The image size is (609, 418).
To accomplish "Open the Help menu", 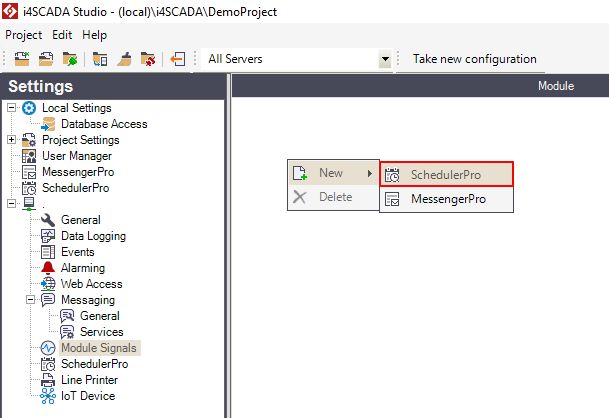I will tap(94, 35).
